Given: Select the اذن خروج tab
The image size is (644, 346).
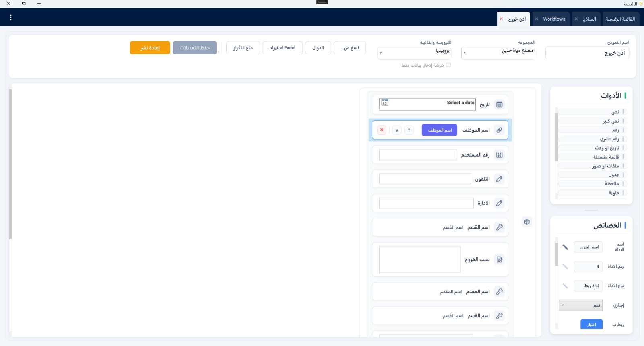Looking at the screenshot, I should [x=514, y=19].
